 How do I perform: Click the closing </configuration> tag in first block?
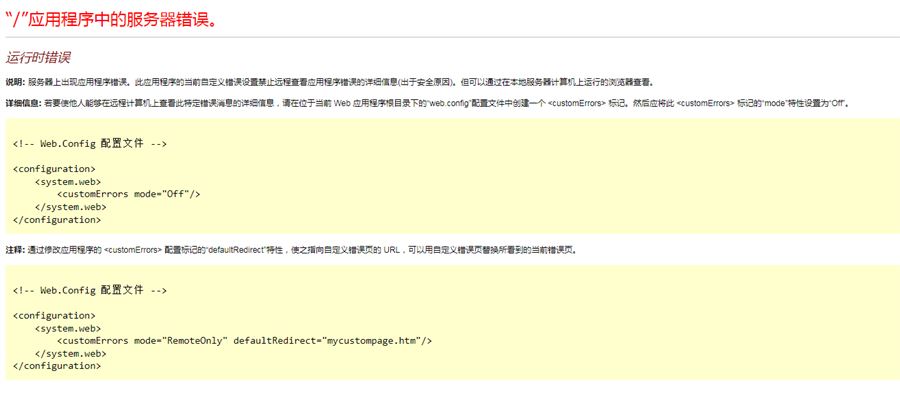click(57, 219)
